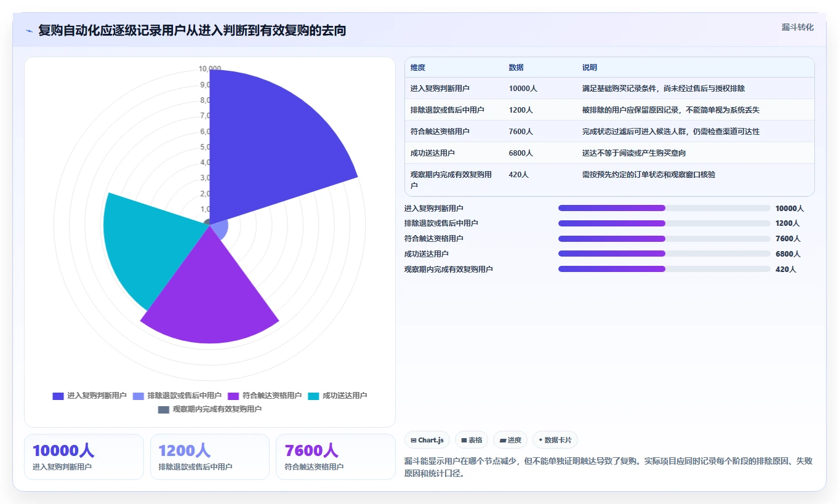Click the 维度 column header
Image resolution: width=839 pixels, height=504 pixels.
418,68
